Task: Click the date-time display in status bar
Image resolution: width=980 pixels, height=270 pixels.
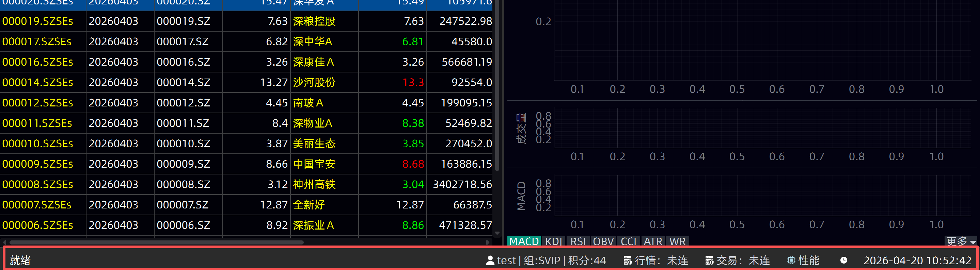Action: pyautogui.click(x=917, y=260)
